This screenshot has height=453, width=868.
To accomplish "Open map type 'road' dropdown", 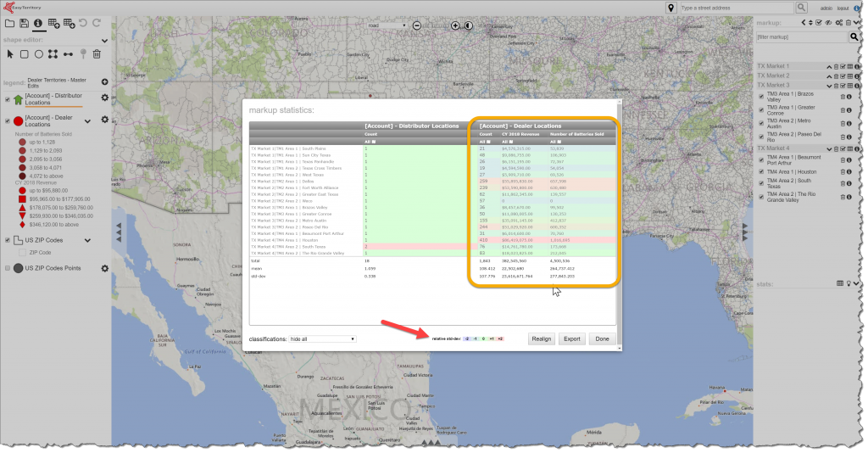I will click(387, 25).
